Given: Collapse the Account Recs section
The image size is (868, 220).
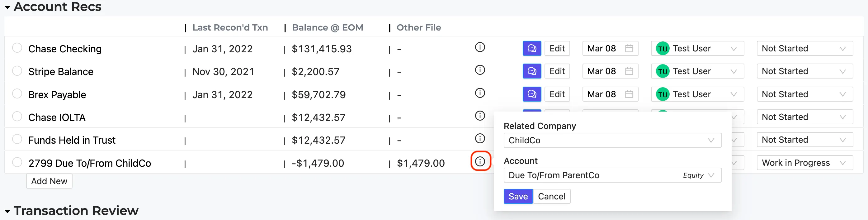Looking at the screenshot, I should [x=7, y=7].
